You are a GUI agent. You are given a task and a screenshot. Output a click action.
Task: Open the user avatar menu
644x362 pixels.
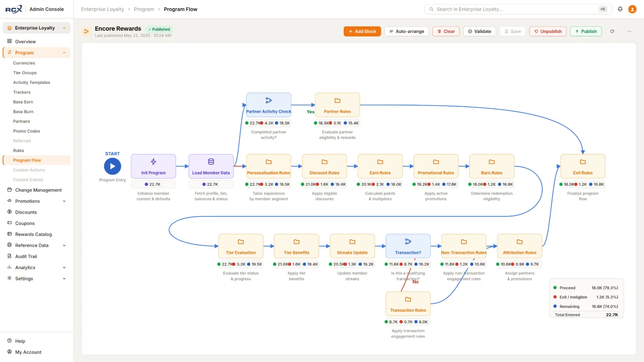coord(632,9)
